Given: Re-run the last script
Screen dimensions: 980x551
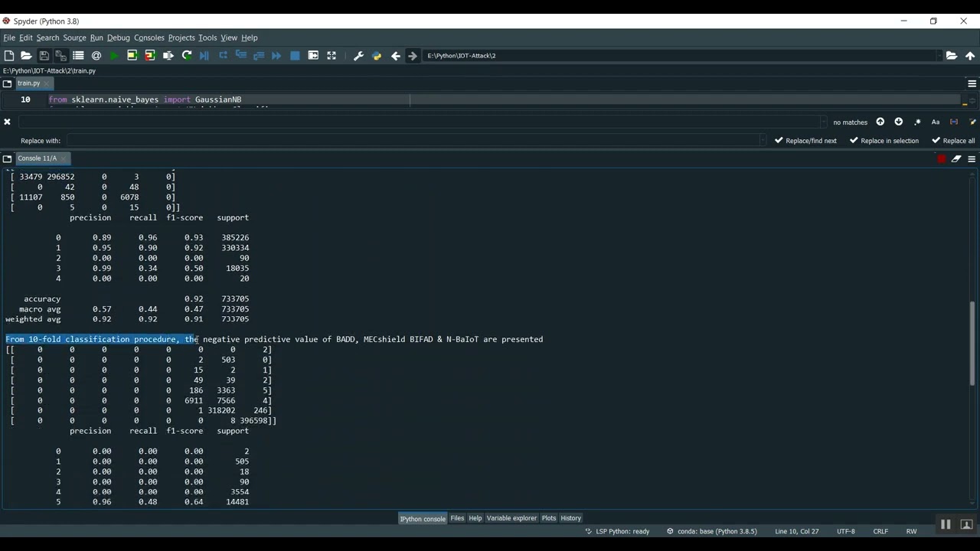Looking at the screenshot, I should [186, 56].
